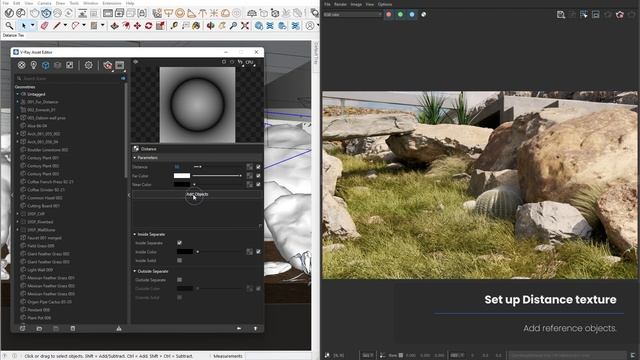Screen dimensions: 640x360
Task: Click the Add Objects button
Action: 197,194
